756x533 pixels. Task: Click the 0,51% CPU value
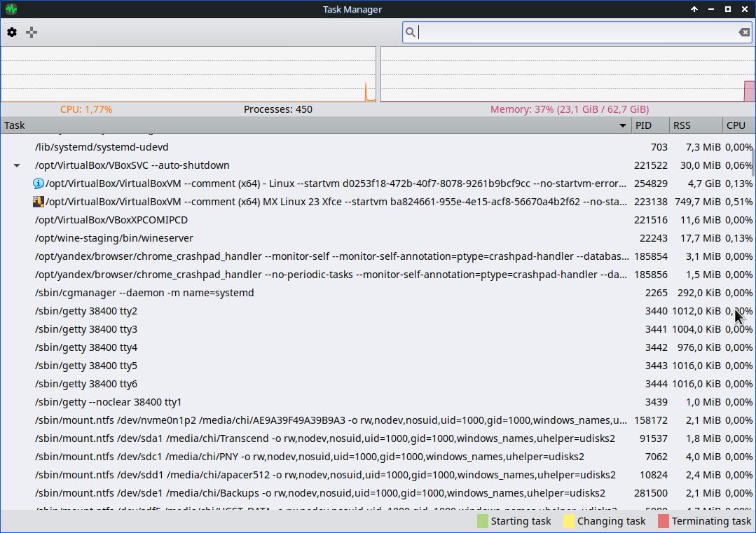(738, 202)
